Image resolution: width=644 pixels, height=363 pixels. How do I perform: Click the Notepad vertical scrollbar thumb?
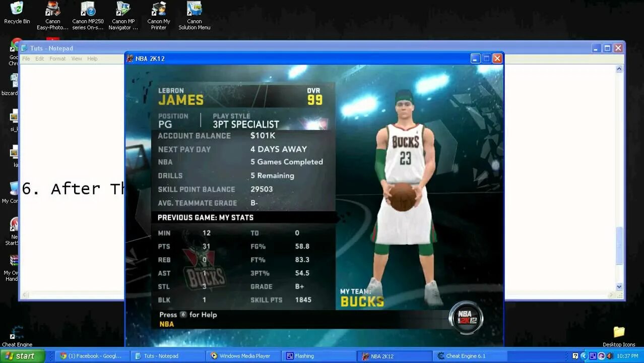coord(619,246)
